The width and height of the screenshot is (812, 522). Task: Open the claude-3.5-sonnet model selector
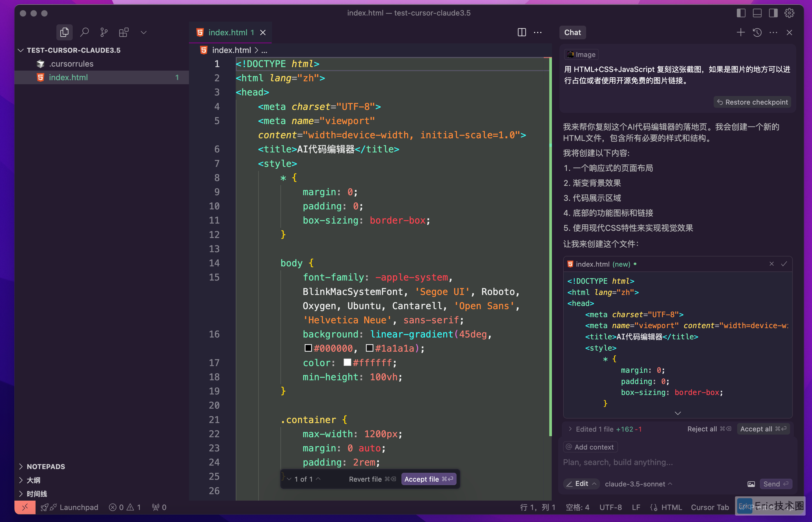coord(639,484)
